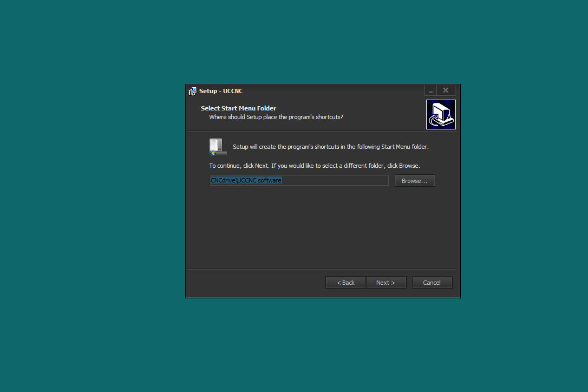Click the 'Setup will create' description text
The image size is (588, 392).
pos(331,147)
